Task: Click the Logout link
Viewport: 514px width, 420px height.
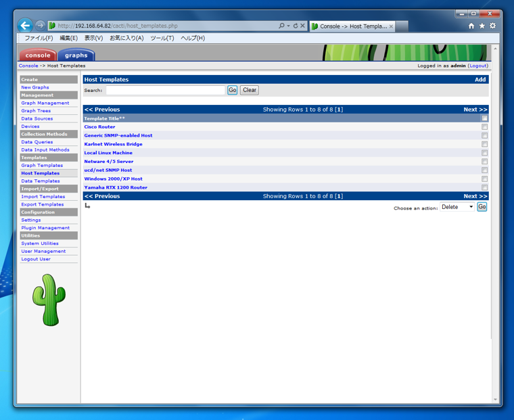Action: (478, 66)
